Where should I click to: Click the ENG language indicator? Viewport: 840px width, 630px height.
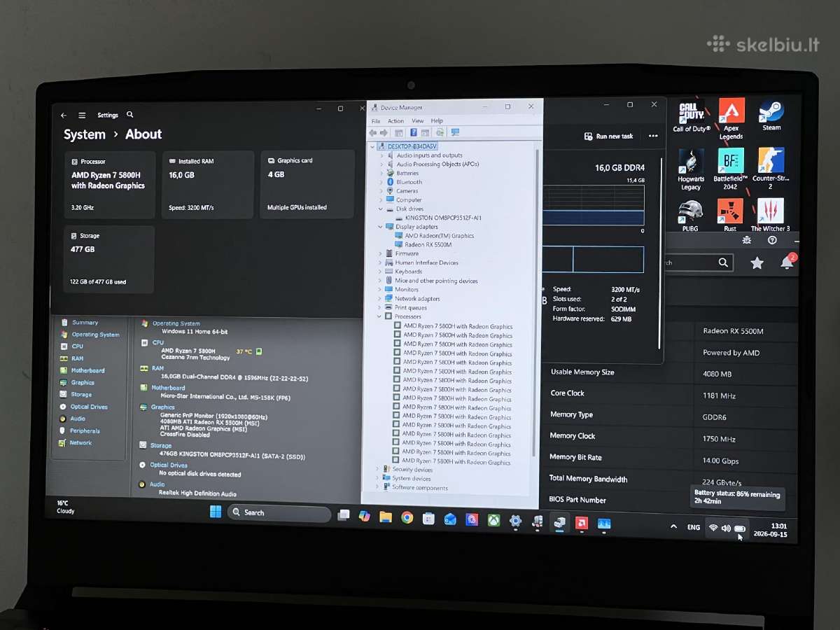click(x=694, y=527)
